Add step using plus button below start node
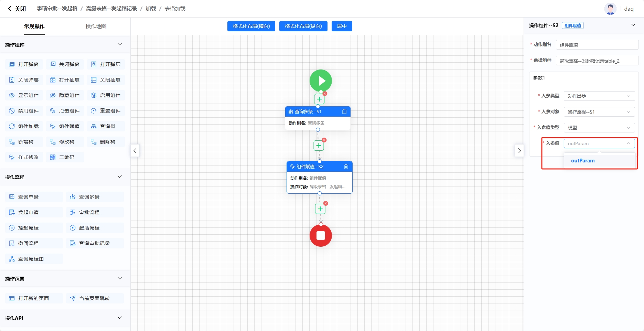This screenshot has height=331, width=644. point(319,99)
